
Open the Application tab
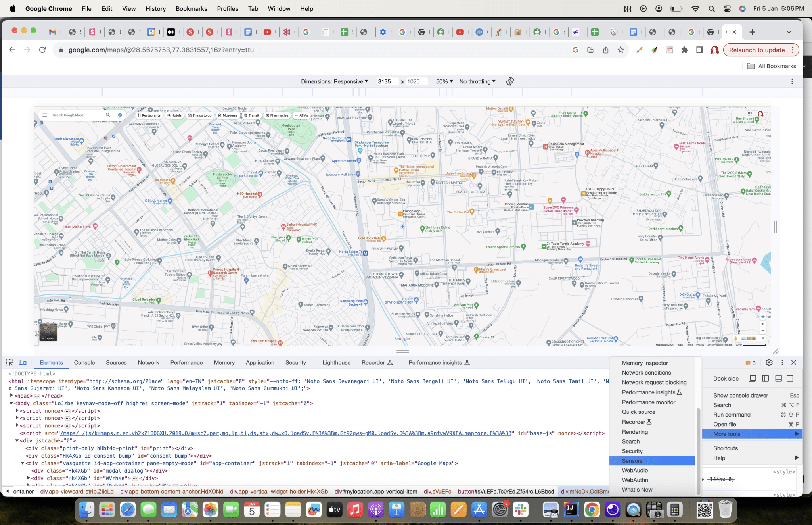(x=260, y=362)
